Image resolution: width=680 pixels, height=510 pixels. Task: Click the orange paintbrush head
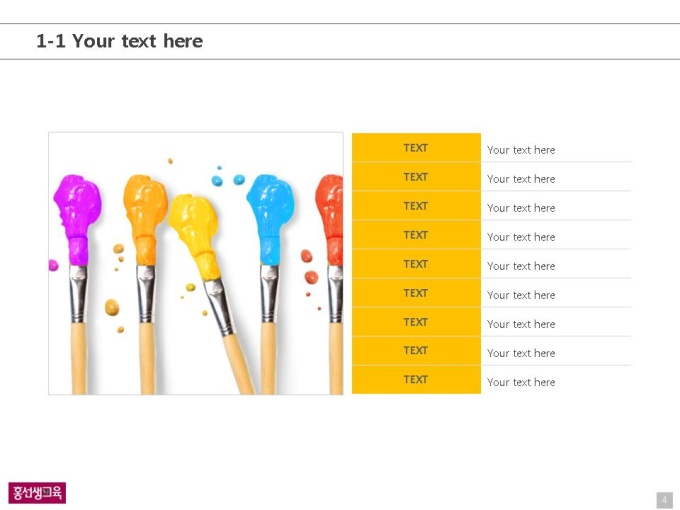pyautogui.click(x=145, y=219)
